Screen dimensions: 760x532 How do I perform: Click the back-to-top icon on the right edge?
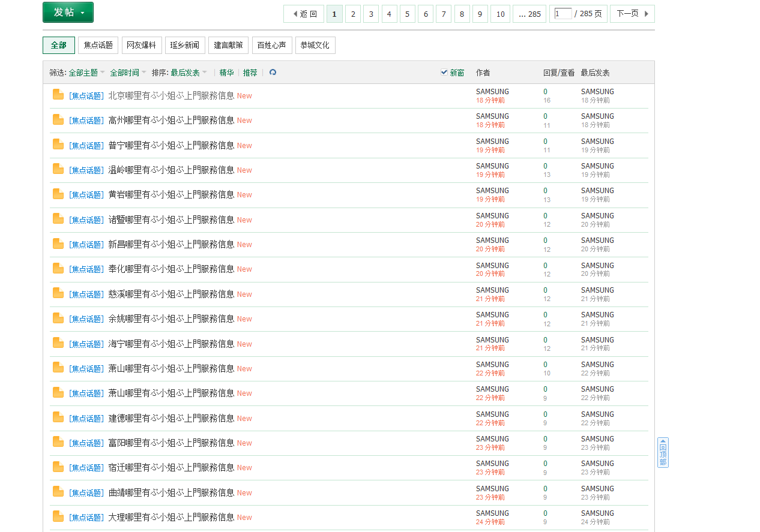click(663, 452)
